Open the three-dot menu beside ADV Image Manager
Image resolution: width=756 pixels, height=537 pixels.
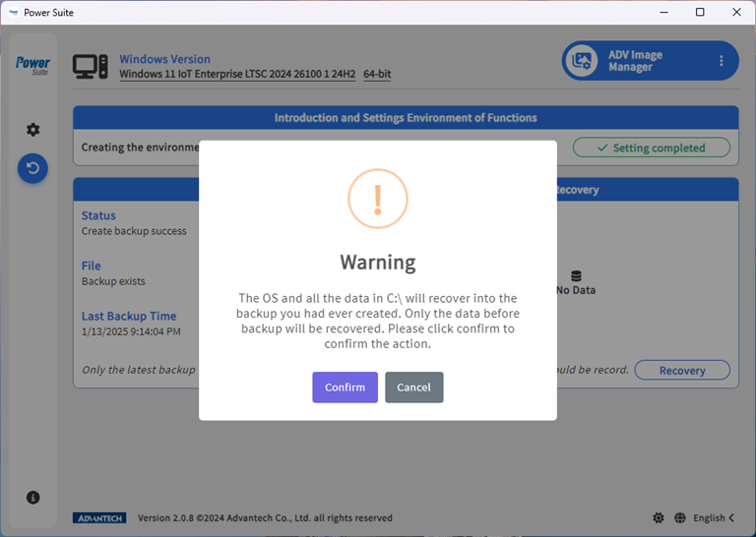tap(721, 61)
